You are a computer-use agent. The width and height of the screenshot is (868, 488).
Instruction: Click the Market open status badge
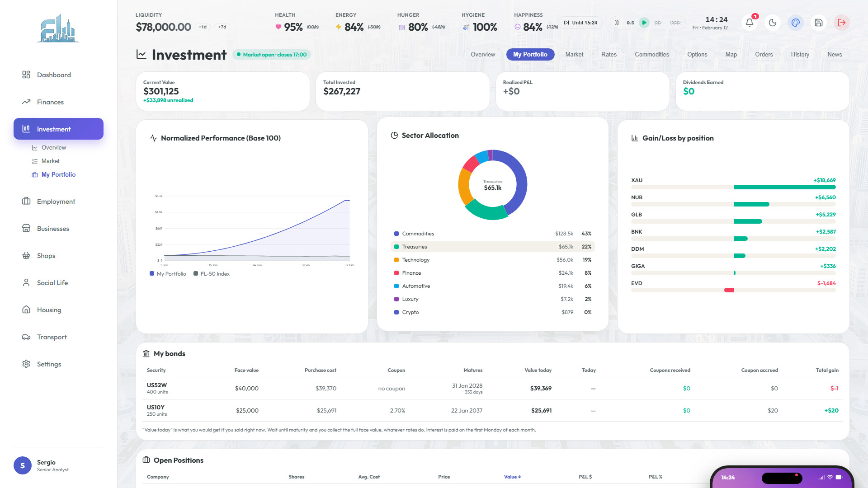coord(272,55)
